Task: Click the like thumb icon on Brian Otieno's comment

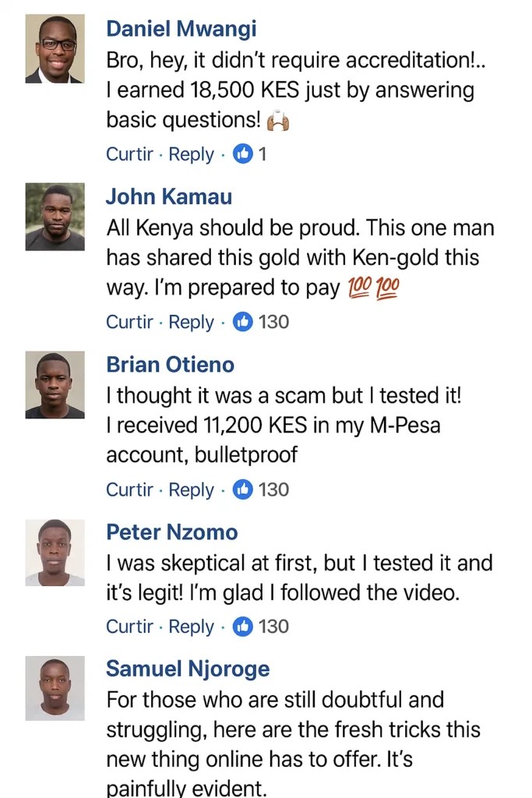Action: click(x=244, y=489)
